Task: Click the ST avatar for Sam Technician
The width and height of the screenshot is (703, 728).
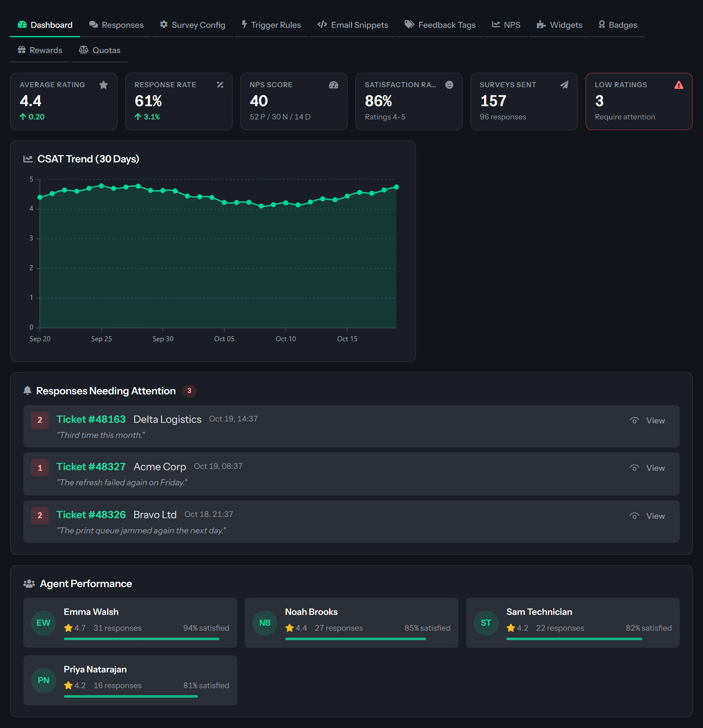Action: (486, 623)
